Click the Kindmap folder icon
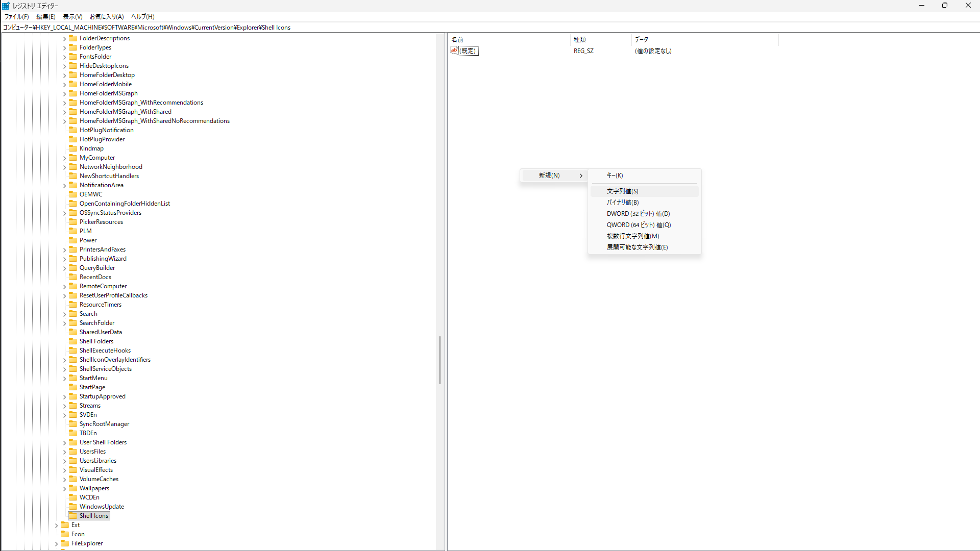This screenshot has width=980, height=551. (x=73, y=148)
